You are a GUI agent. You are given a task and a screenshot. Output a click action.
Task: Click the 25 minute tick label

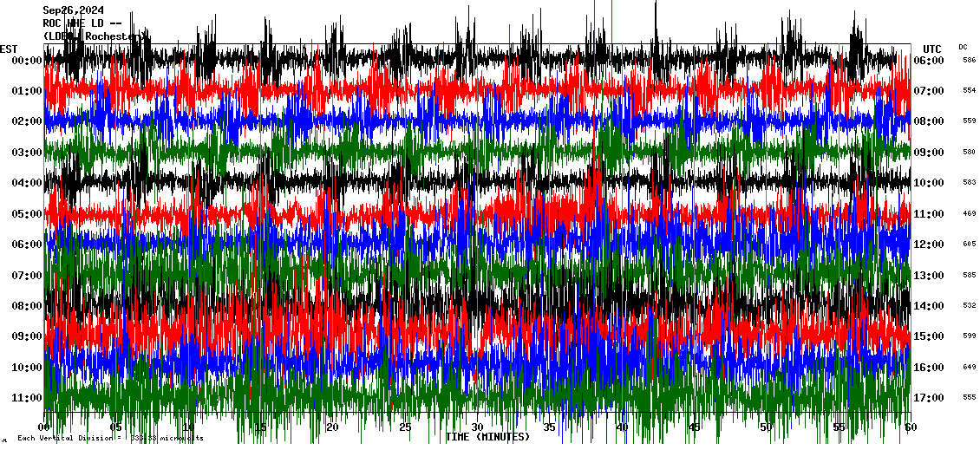(x=405, y=427)
